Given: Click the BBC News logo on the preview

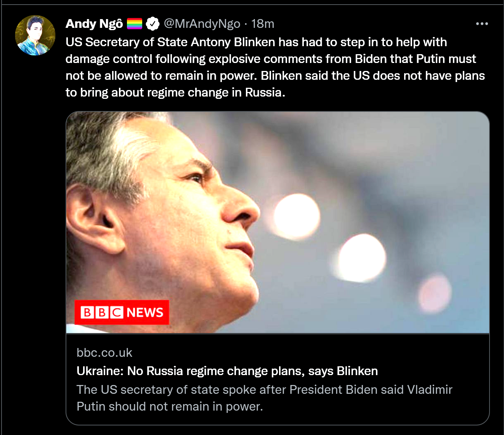Looking at the screenshot, I should [122, 313].
